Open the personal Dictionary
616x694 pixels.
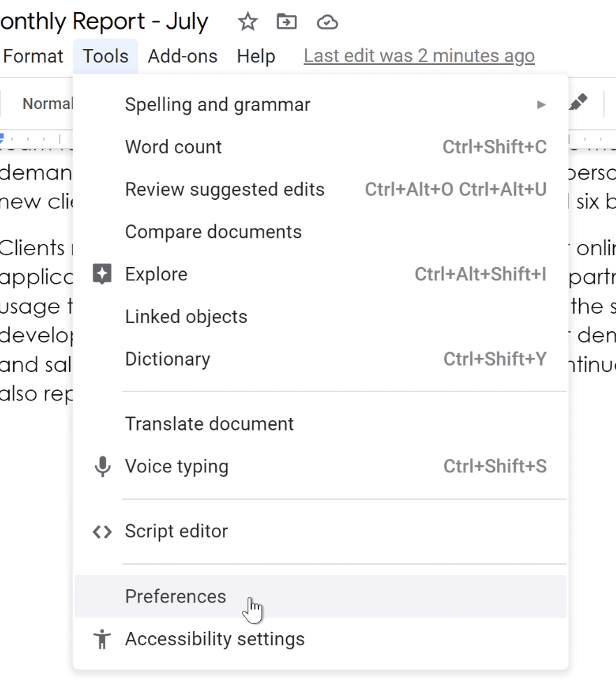point(167,359)
